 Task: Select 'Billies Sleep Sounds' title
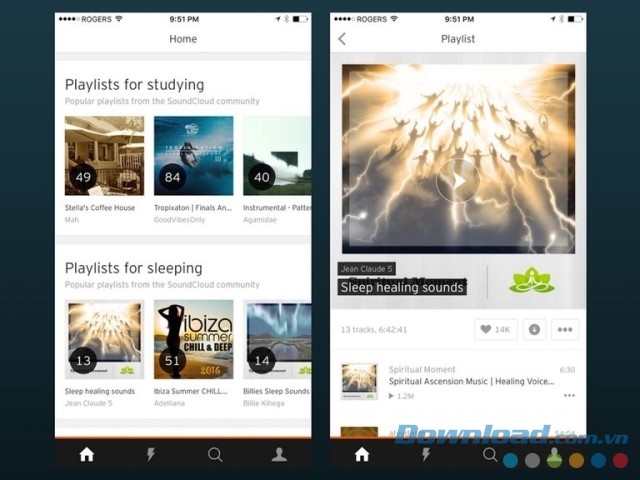[x=276, y=391]
